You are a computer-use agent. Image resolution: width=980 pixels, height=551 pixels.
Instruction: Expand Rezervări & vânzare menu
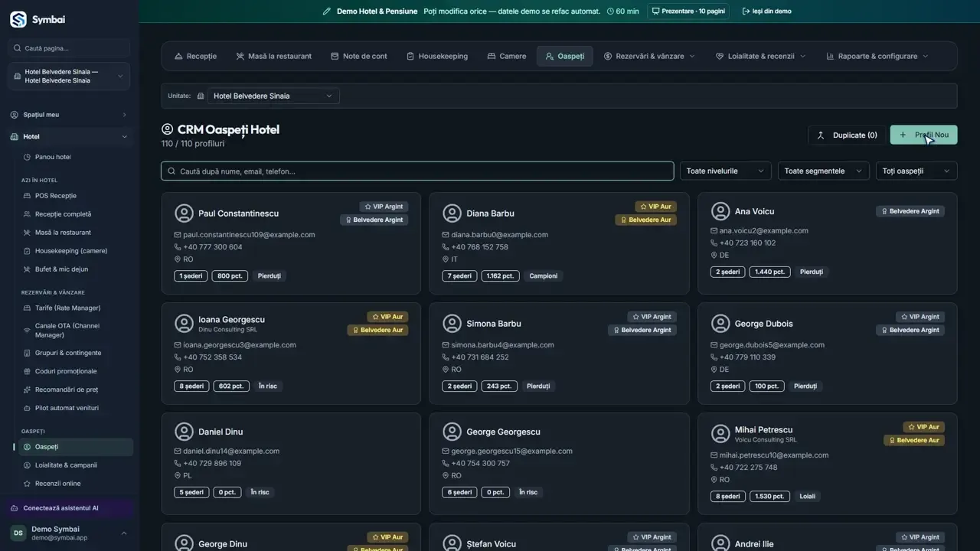click(x=649, y=56)
